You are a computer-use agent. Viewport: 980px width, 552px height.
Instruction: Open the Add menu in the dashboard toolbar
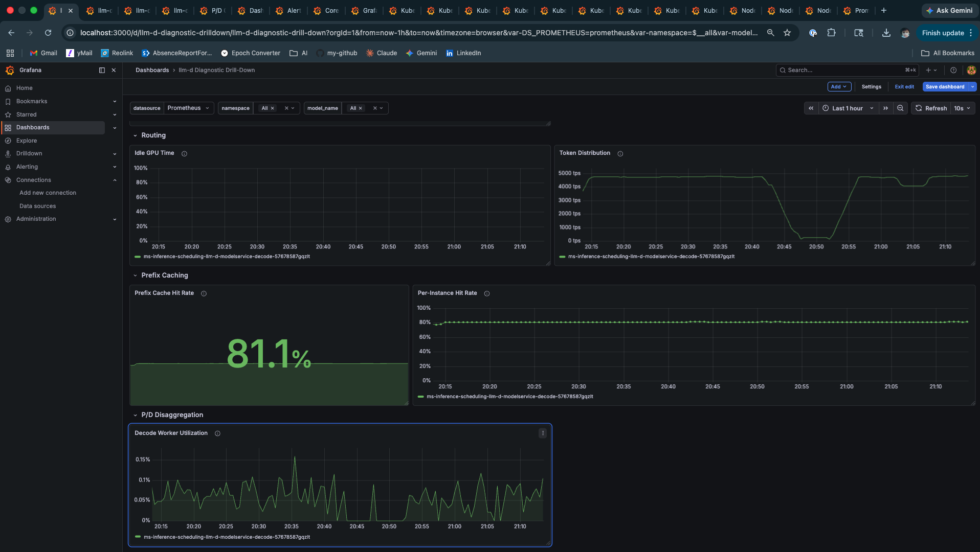(x=839, y=86)
